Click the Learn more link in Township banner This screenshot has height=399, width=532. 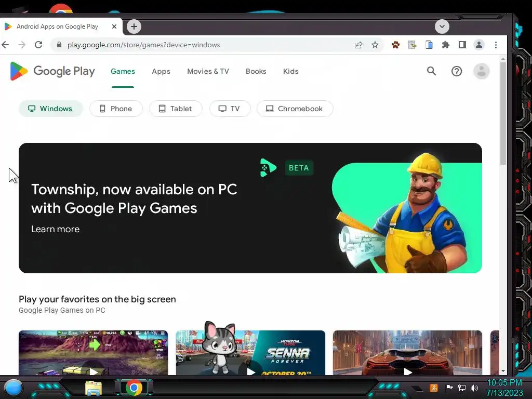[55, 229]
